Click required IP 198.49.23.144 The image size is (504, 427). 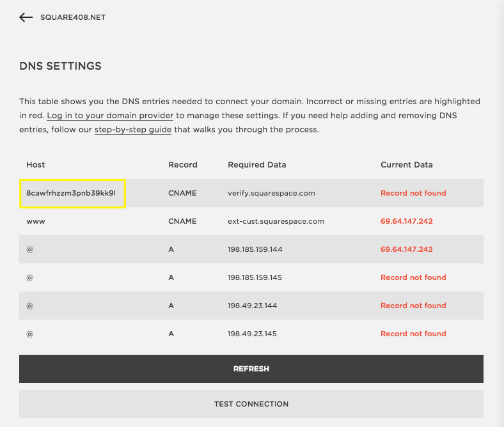(251, 306)
